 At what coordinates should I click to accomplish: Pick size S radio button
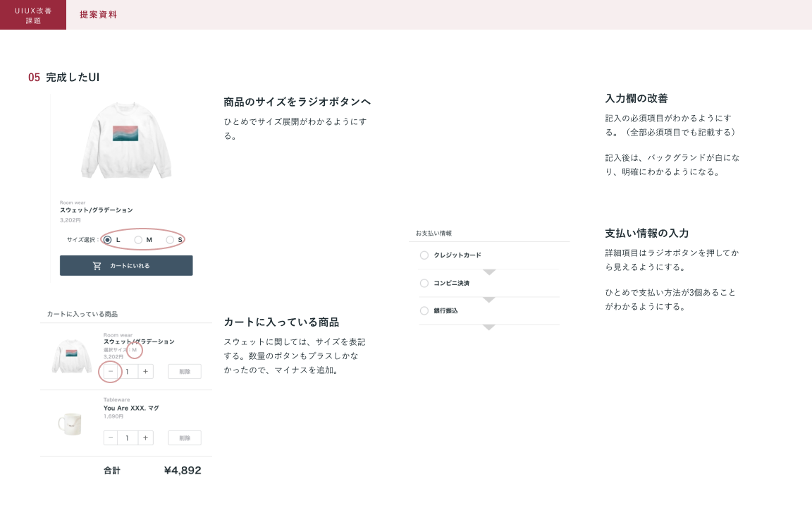(170, 240)
